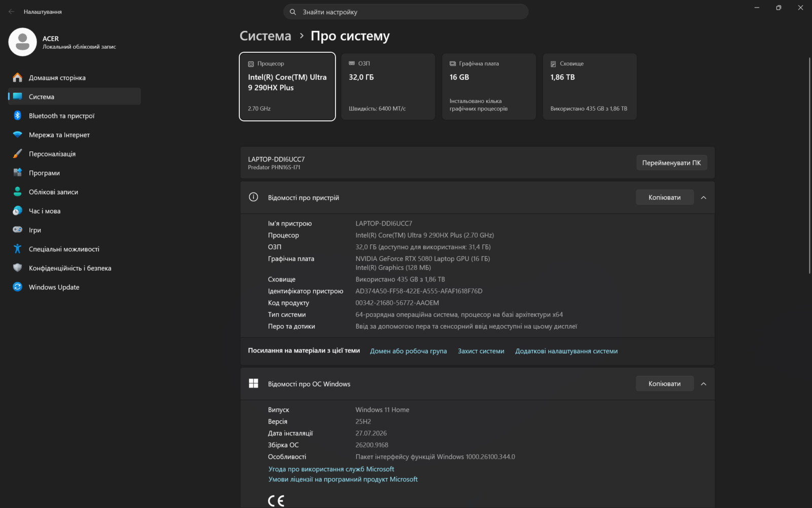Open Угода про використання служб Microsoft link
Screen dimensions: 812x508
331,469
